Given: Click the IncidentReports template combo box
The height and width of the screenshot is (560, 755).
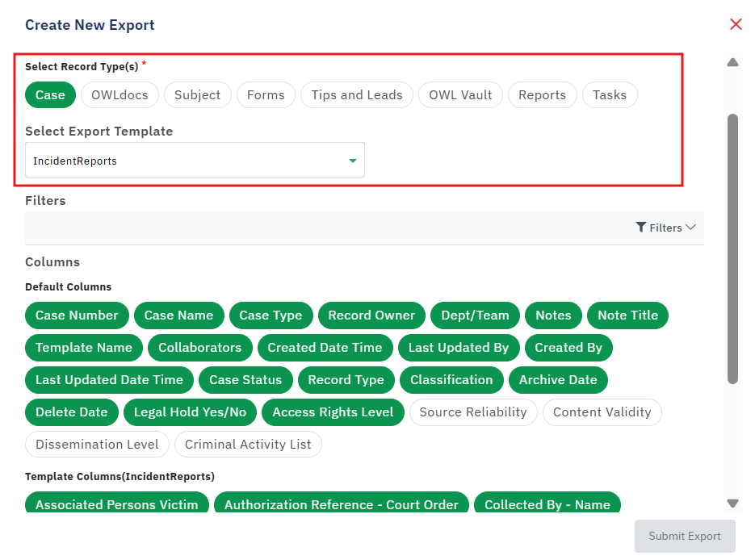Looking at the screenshot, I should pos(195,161).
